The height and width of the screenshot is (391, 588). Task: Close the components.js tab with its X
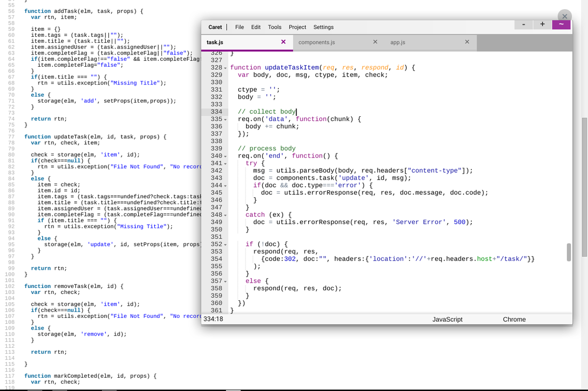click(x=375, y=42)
